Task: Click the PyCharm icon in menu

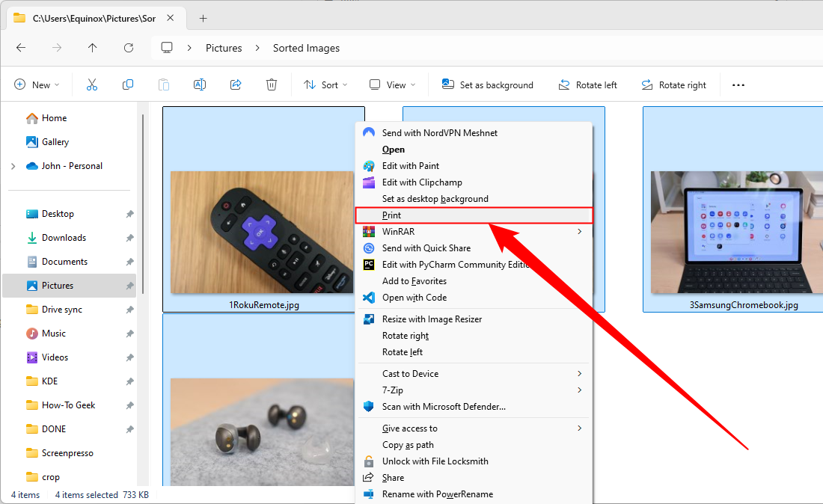Action: 369,264
